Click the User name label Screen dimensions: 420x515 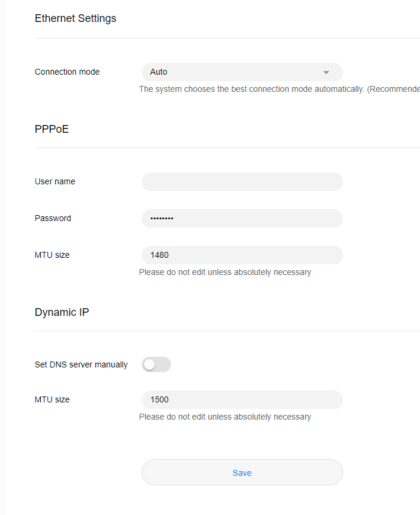55,181
